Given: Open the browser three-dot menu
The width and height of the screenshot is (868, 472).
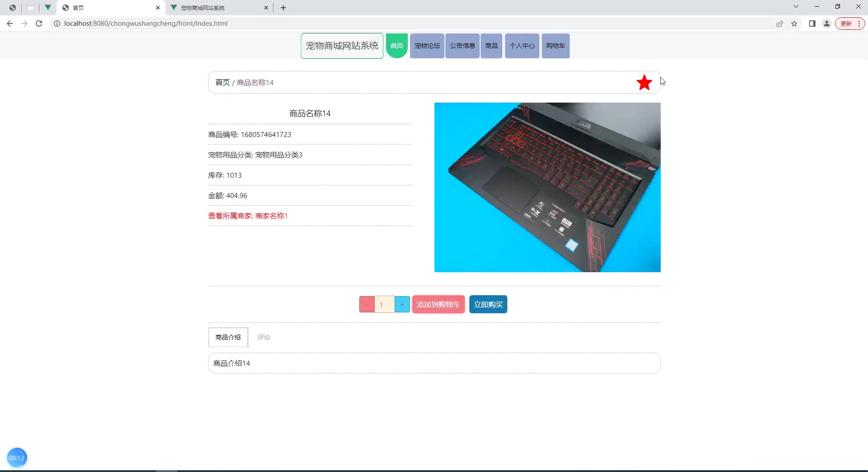Looking at the screenshot, I should 859,24.
